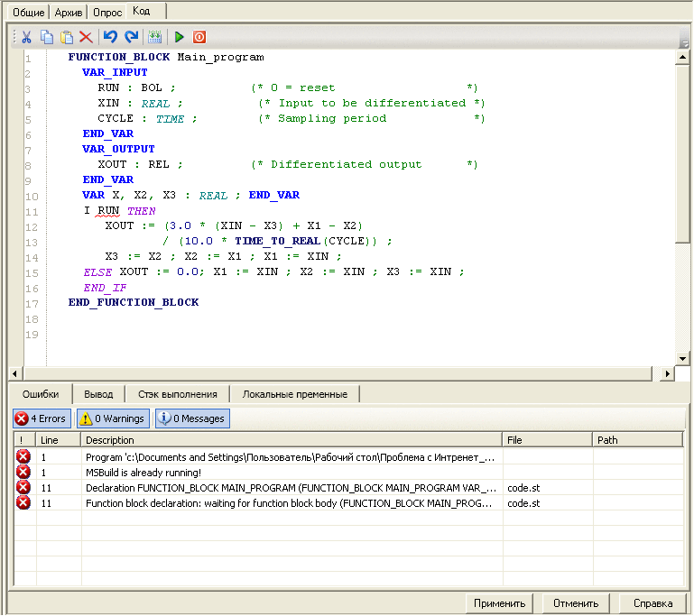Click the horizontal scroll left arrow
The height and width of the screenshot is (616, 694).
[x=15, y=373]
